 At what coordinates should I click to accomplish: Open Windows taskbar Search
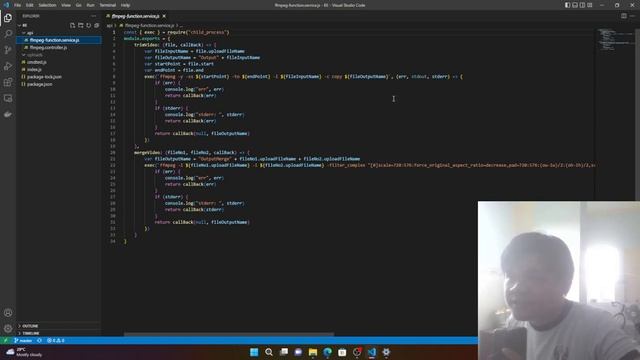click(x=269, y=352)
